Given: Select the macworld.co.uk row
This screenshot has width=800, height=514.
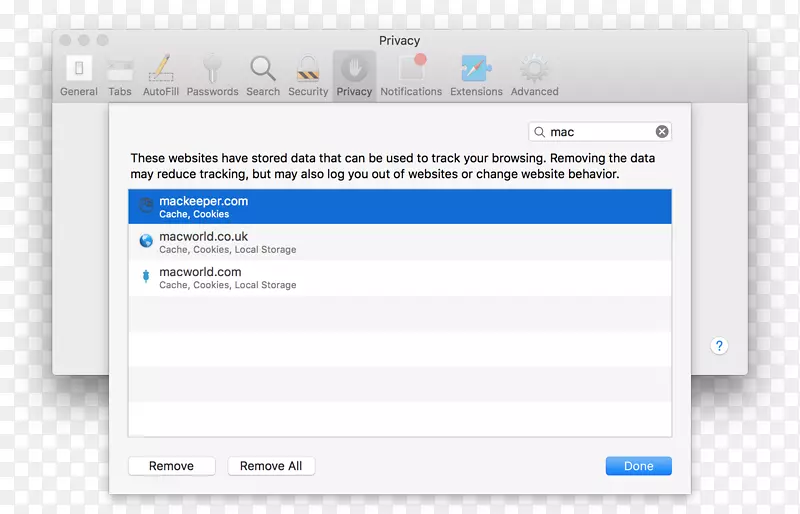Looking at the screenshot, I should [399, 242].
